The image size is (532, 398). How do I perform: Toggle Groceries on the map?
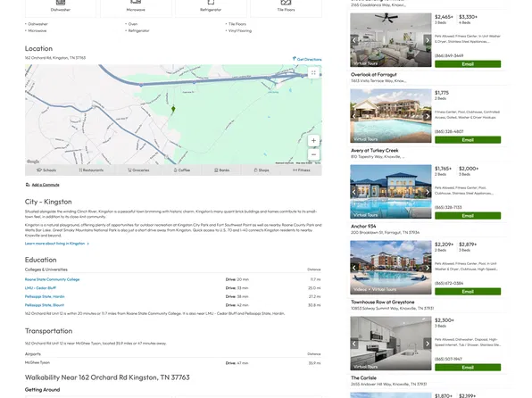pyautogui.click(x=138, y=170)
